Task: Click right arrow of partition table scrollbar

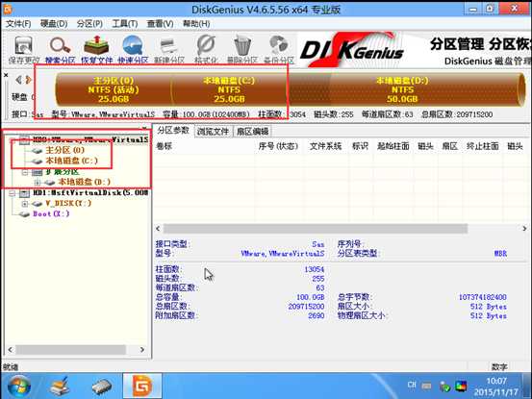Action: point(524,229)
